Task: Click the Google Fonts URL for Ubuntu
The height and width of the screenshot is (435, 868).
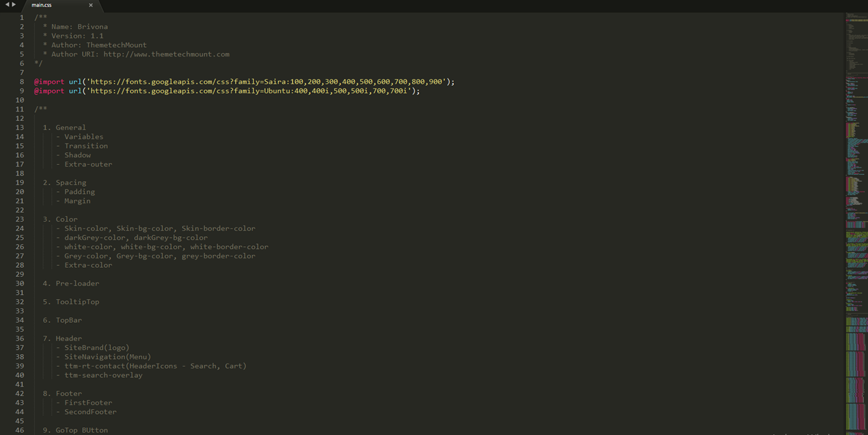Action: 249,91
